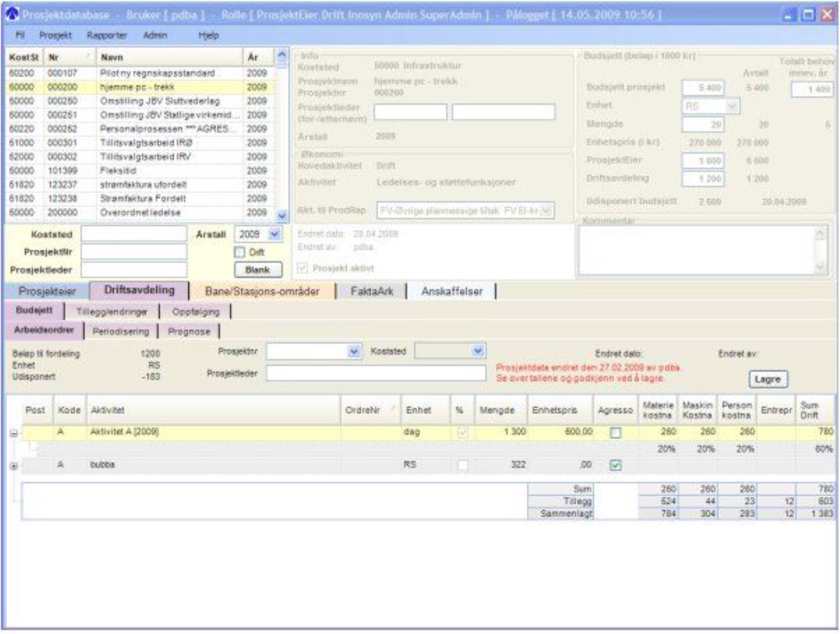
Task: Select the Periodisering sub-tab
Action: point(120,331)
